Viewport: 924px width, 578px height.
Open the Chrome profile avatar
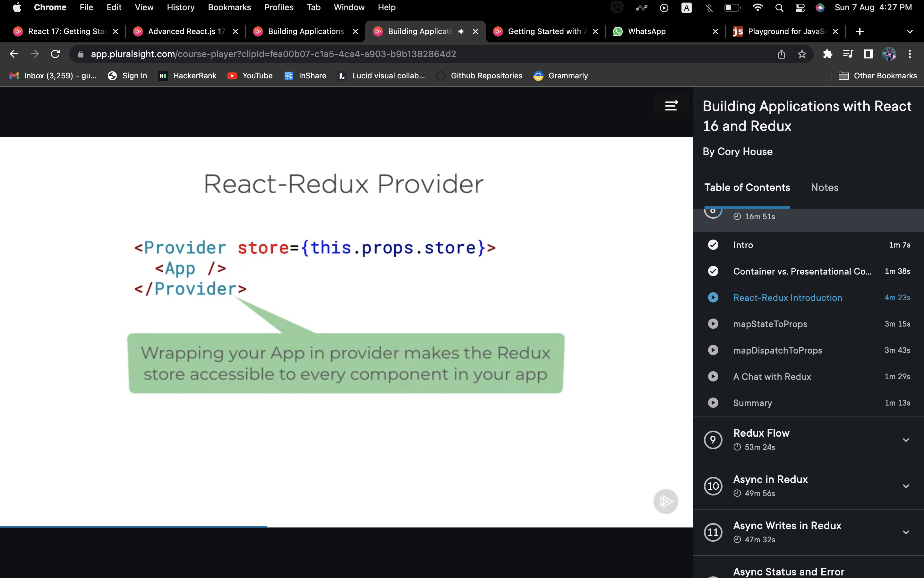889,54
